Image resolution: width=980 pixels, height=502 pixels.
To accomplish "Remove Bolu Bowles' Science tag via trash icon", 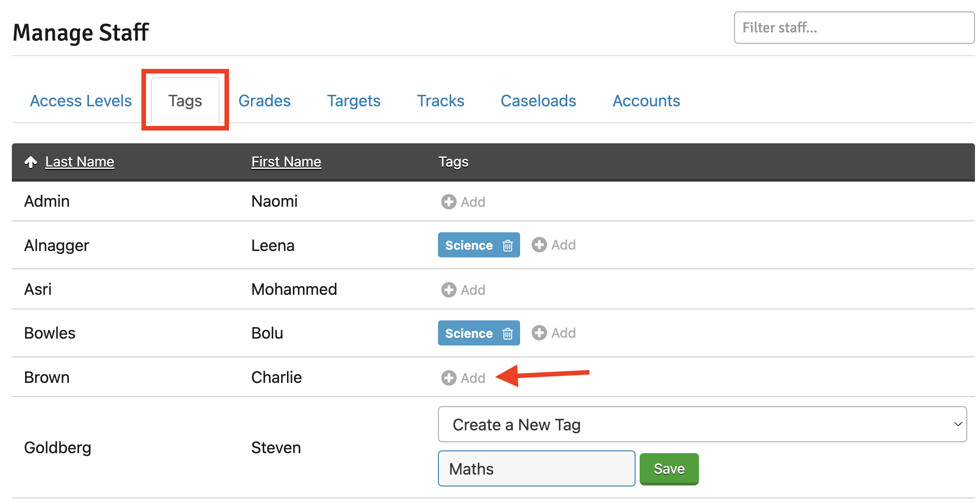I will coord(508,334).
